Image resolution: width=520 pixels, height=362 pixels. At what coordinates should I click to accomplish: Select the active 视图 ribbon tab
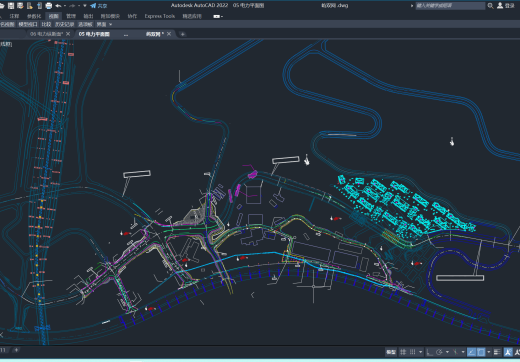point(53,16)
